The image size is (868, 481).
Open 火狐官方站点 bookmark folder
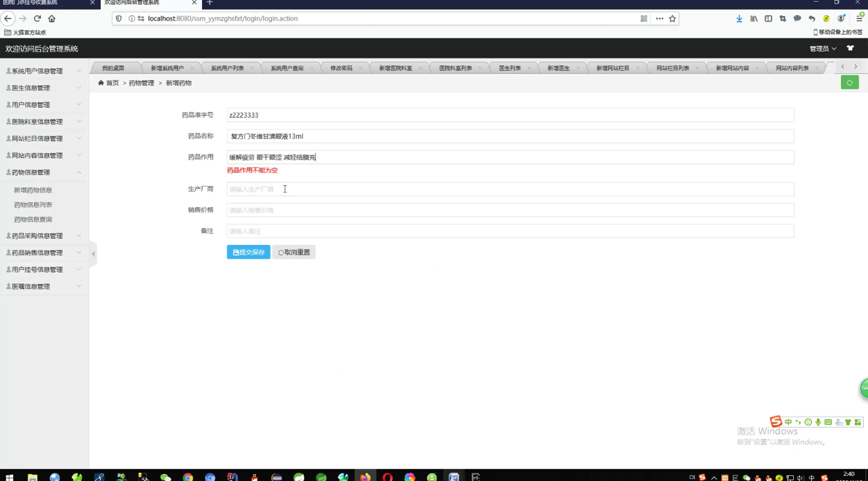click(x=25, y=32)
